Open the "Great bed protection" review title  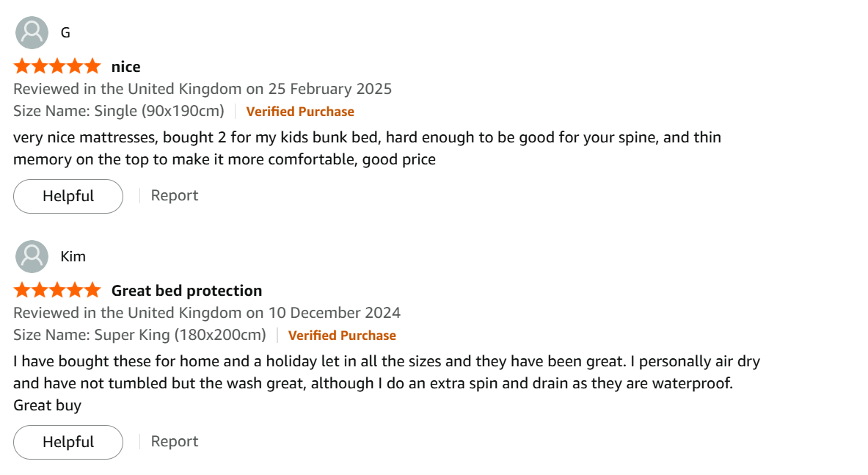[x=186, y=291]
